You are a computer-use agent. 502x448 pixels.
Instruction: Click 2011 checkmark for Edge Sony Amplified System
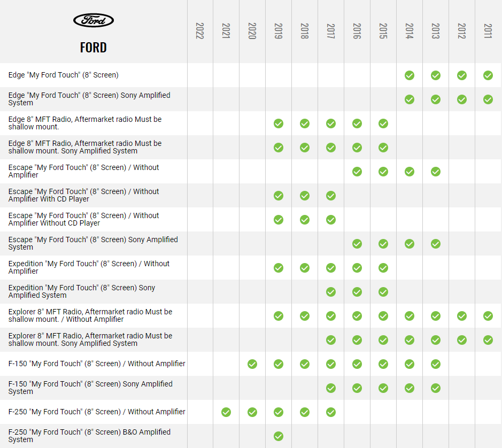488,99
